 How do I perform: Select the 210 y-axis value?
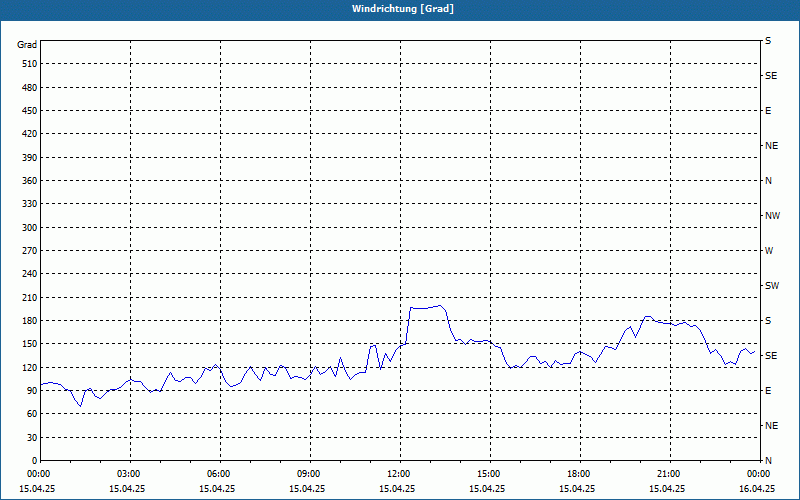click(30, 297)
